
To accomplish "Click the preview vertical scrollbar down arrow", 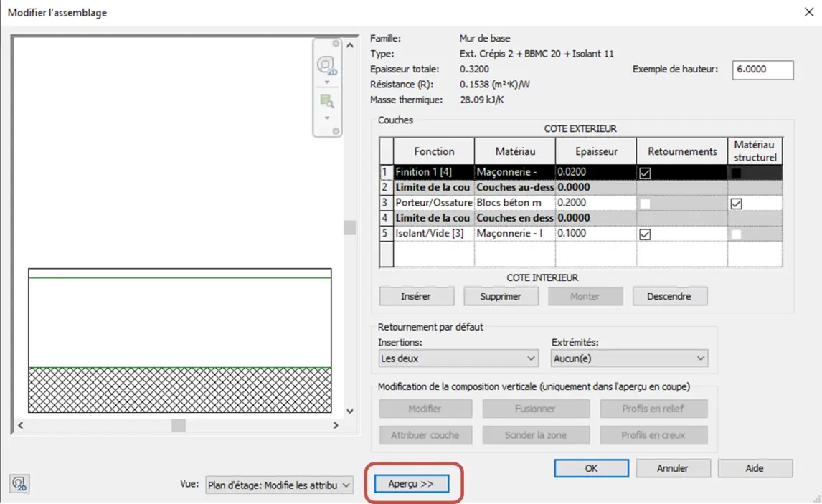I will pyautogui.click(x=350, y=412).
